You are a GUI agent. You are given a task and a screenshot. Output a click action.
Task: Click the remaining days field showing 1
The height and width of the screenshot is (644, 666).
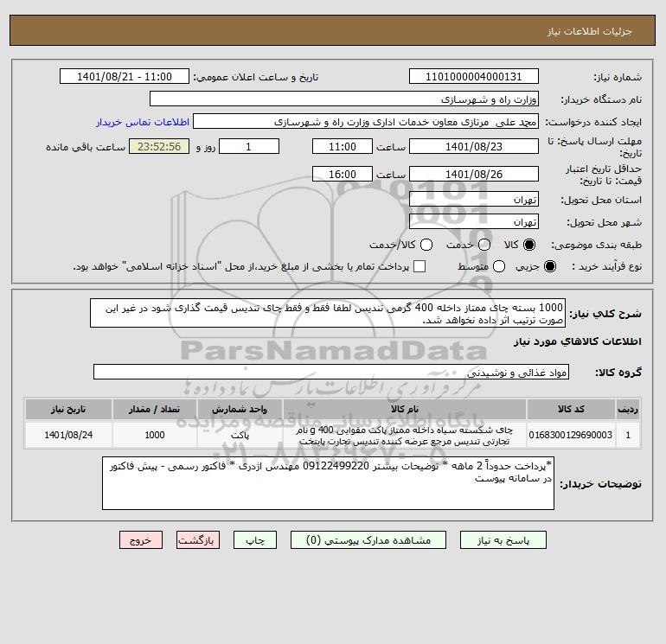[x=249, y=146]
